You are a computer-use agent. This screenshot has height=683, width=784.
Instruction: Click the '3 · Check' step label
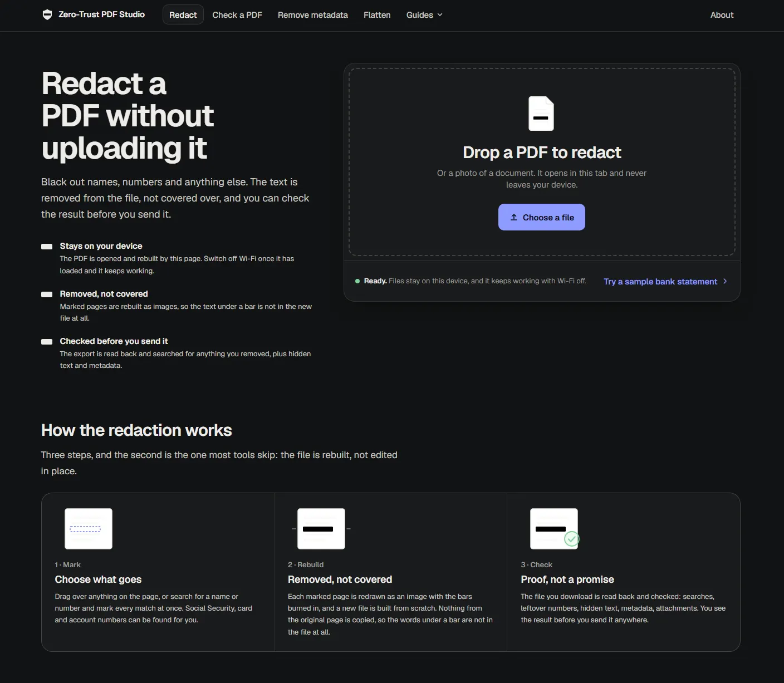pyautogui.click(x=537, y=565)
